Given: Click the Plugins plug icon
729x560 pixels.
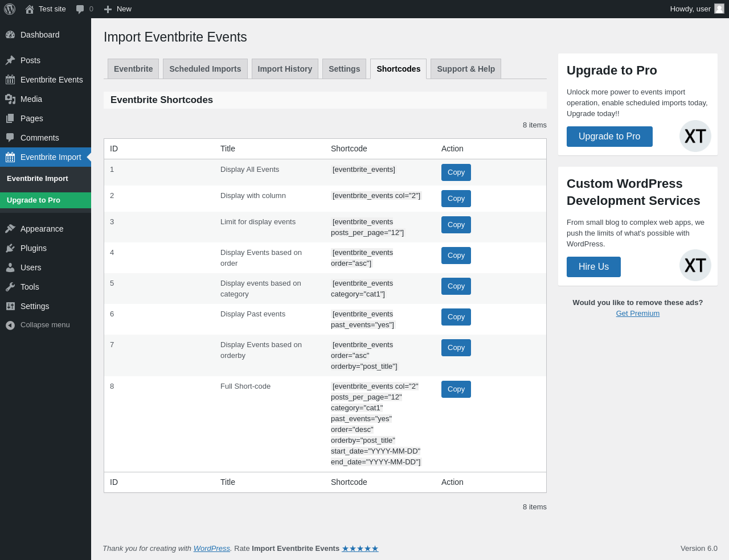Looking at the screenshot, I should click(x=10, y=248).
